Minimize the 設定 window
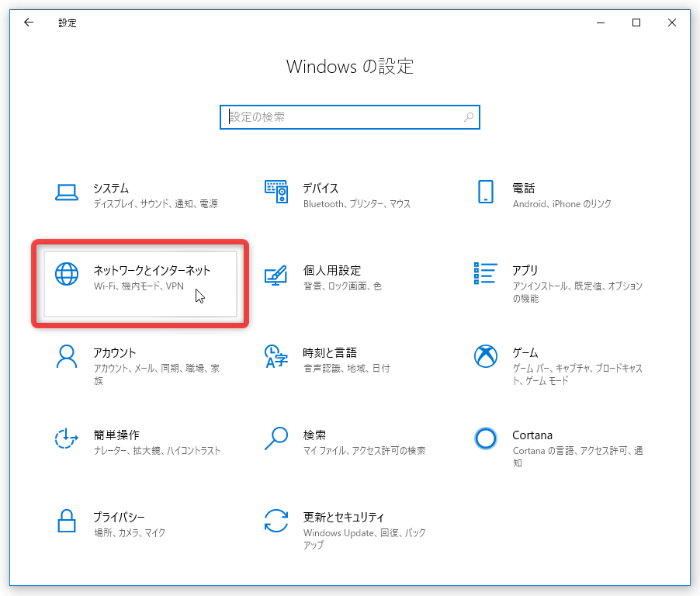Image resolution: width=700 pixels, height=596 pixels. [x=601, y=23]
